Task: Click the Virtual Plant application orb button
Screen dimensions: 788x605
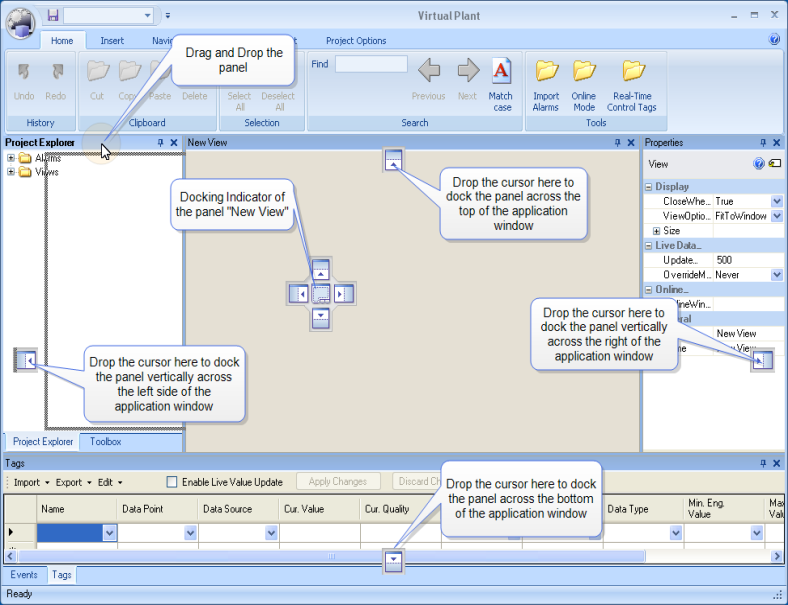Action: point(20,22)
